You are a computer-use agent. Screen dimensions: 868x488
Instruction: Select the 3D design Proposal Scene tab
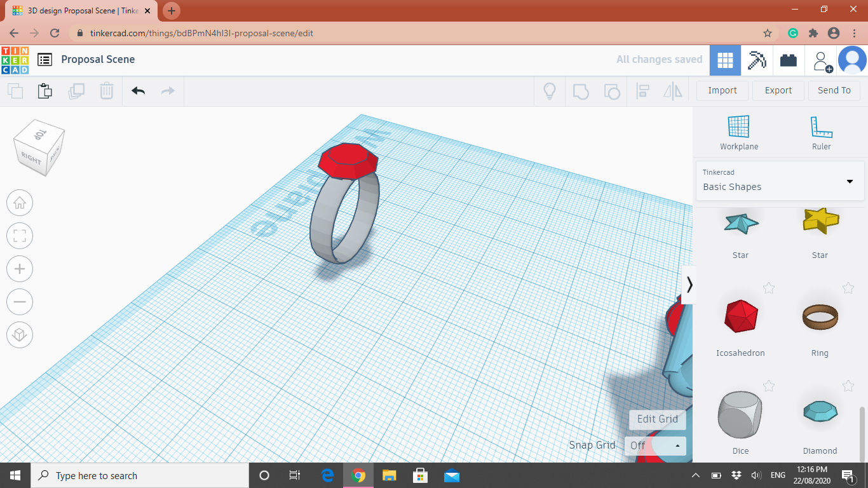83,11
